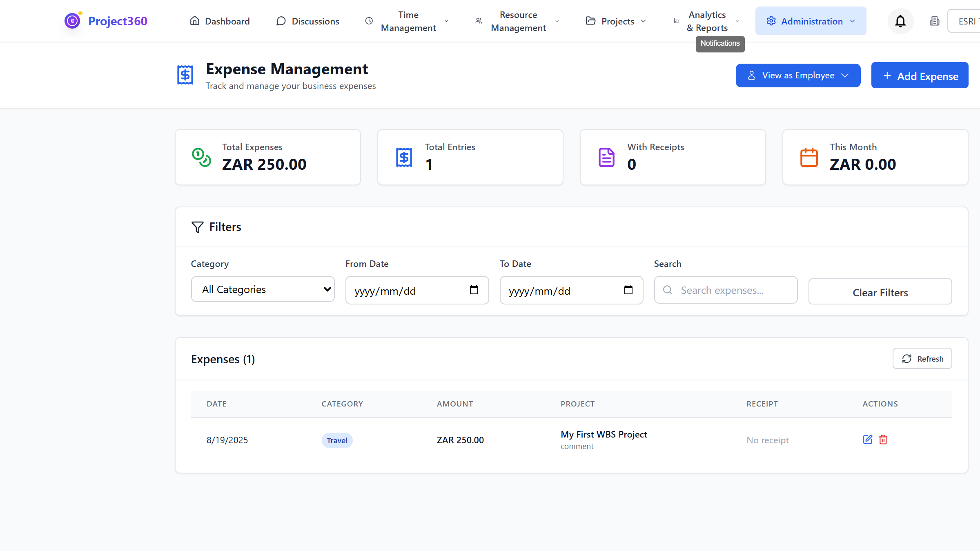Screen dimensions: 980x551
Task: Open the All Categories dropdown
Action: [263, 289]
